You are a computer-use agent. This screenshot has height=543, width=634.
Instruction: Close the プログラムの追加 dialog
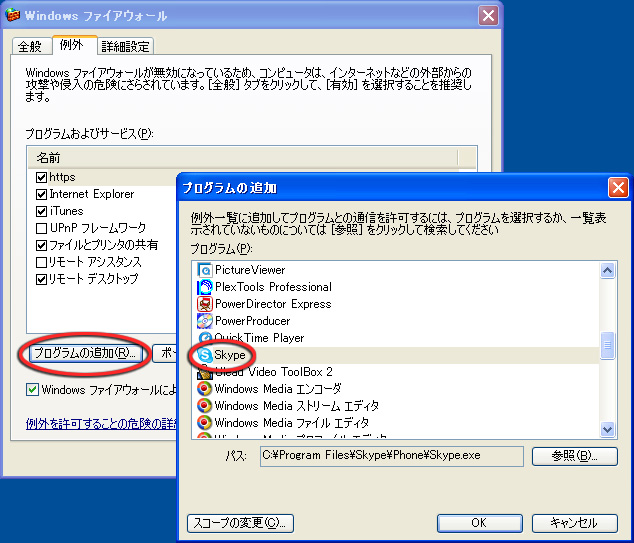[x=618, y=188]
